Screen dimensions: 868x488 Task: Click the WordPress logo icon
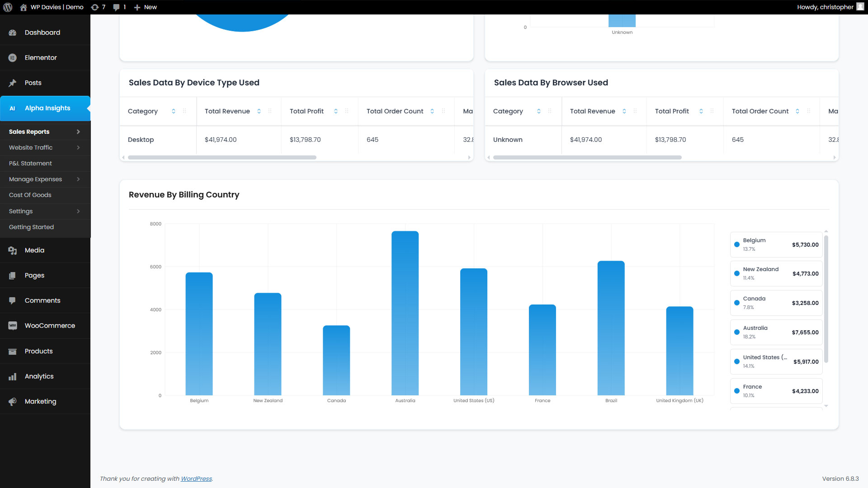point(8,7)
